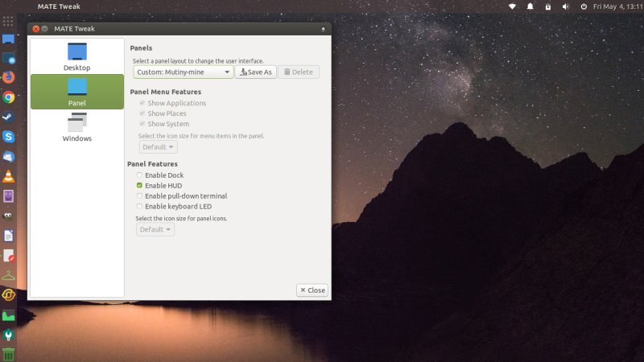
Task: Toggle Show Applications checkbox
Action: click(x=142, y=103)
